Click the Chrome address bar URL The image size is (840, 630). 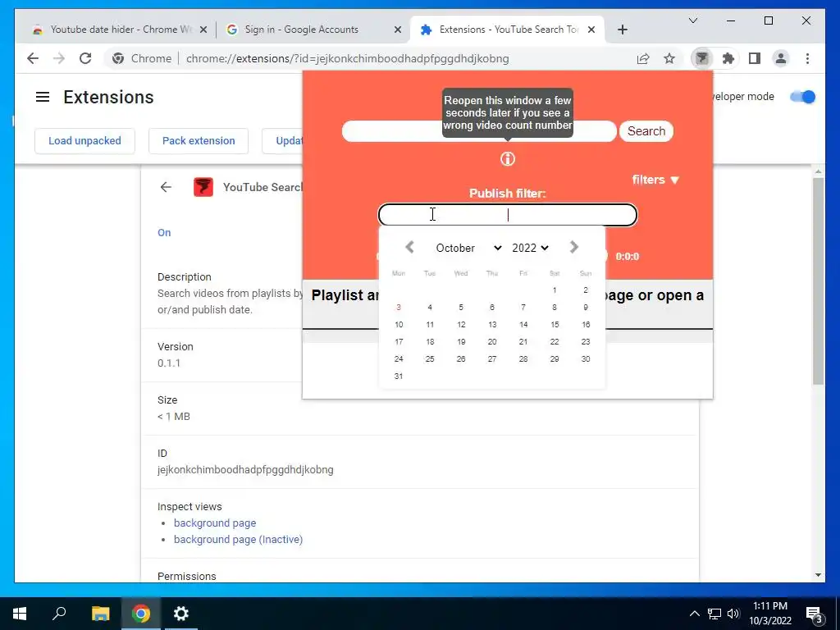tap(347, 58)
